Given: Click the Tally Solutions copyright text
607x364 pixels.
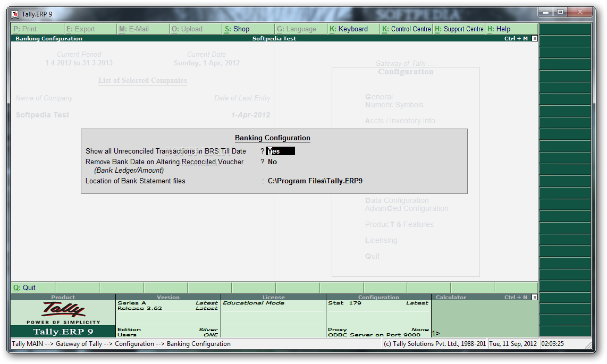Looking at the screenshot, I should pos(435,343).
